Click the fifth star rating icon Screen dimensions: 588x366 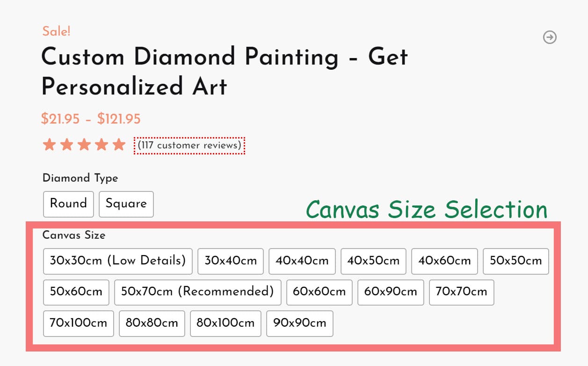point(119,145)
